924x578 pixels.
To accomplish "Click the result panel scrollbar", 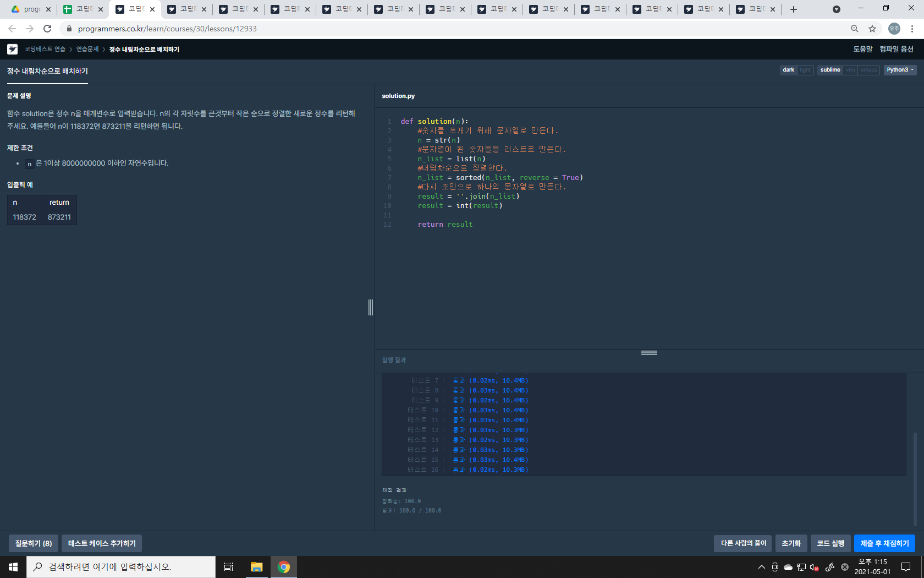I will click(x=915, y=478).
